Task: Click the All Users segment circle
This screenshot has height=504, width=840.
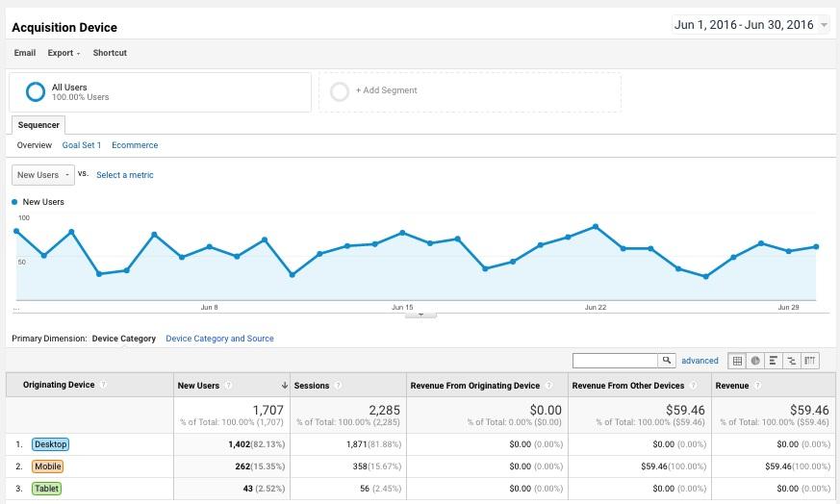Action: click(x=36, y=92)
